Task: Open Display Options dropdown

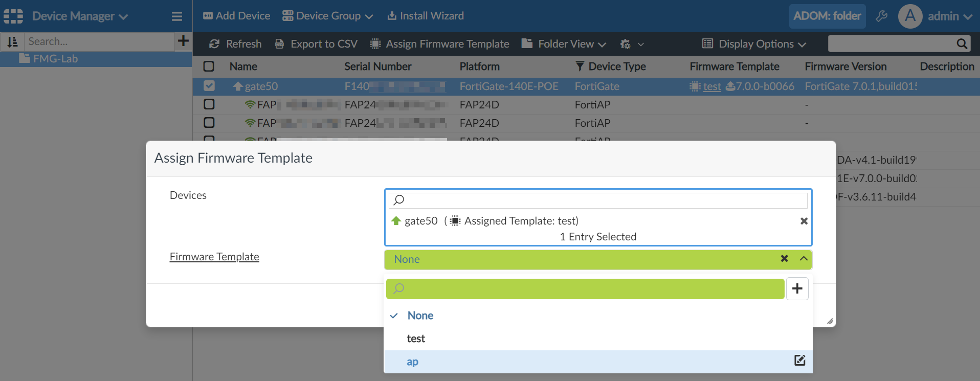Action: click(754, 44)
